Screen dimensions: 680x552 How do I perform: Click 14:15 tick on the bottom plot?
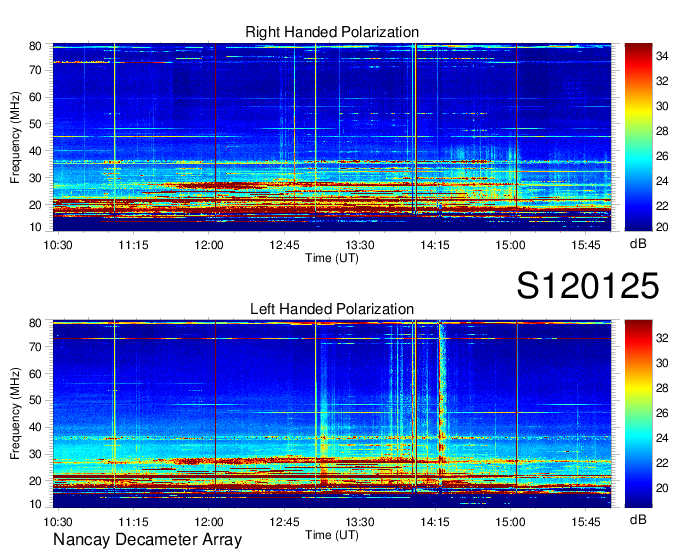[435, 522]
